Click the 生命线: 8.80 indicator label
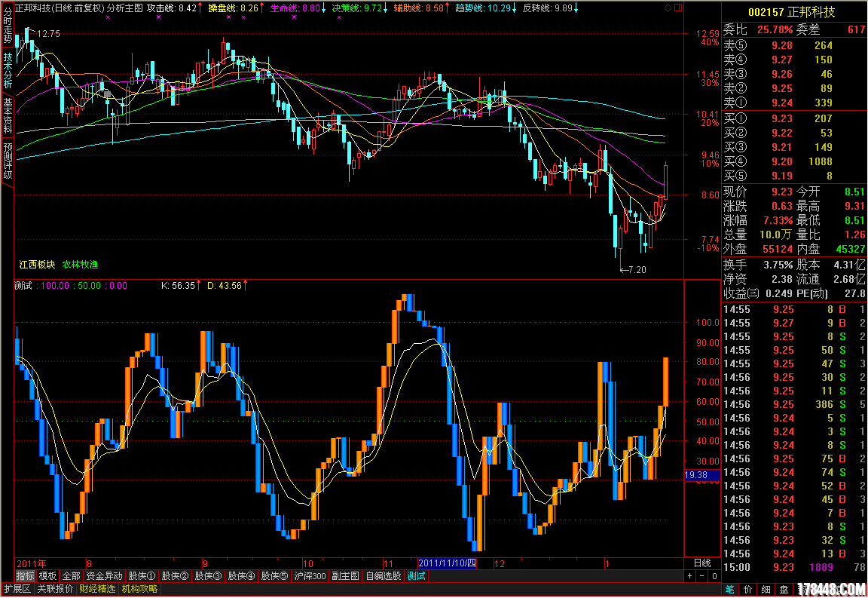868x598 pixels. [298, 8]
